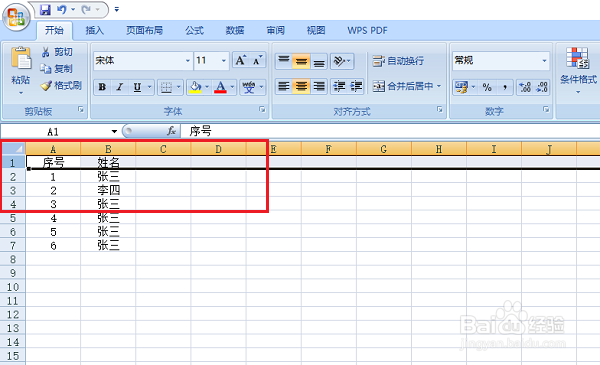Increase the indent level
This screenshot has width=600, height=365.
point(356,86)
